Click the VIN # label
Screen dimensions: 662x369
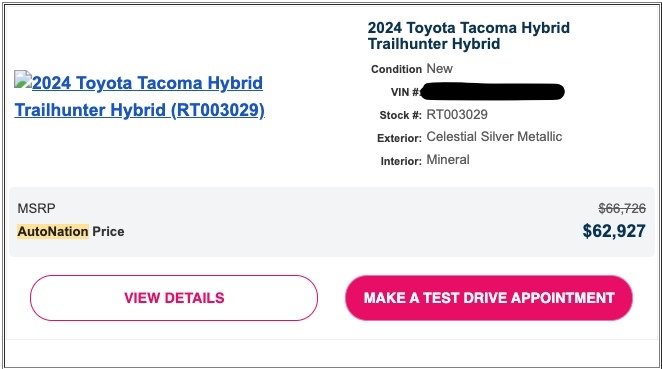(406, 92)
